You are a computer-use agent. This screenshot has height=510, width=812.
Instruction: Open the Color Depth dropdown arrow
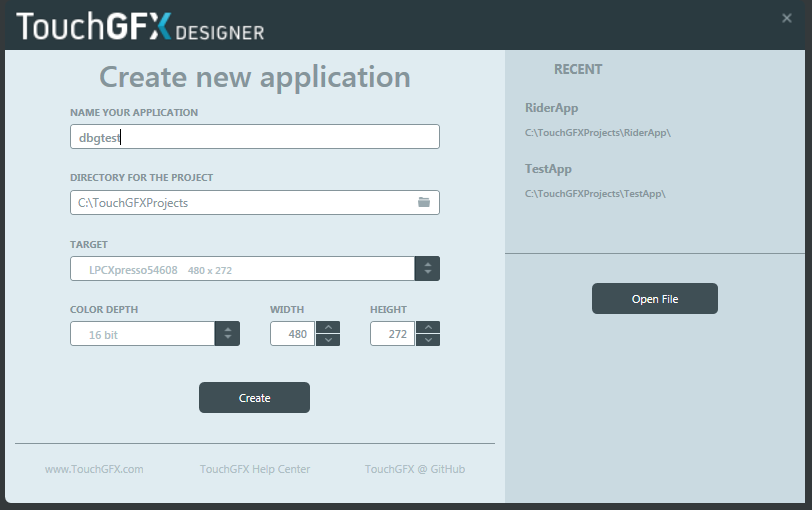(x=227, y=333)
